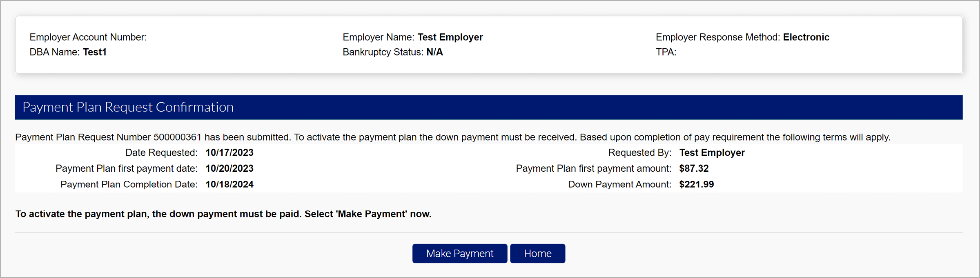Select the Employer Name Test Employer
Viewport: 980px width, 278px height.
click(450, 37)
